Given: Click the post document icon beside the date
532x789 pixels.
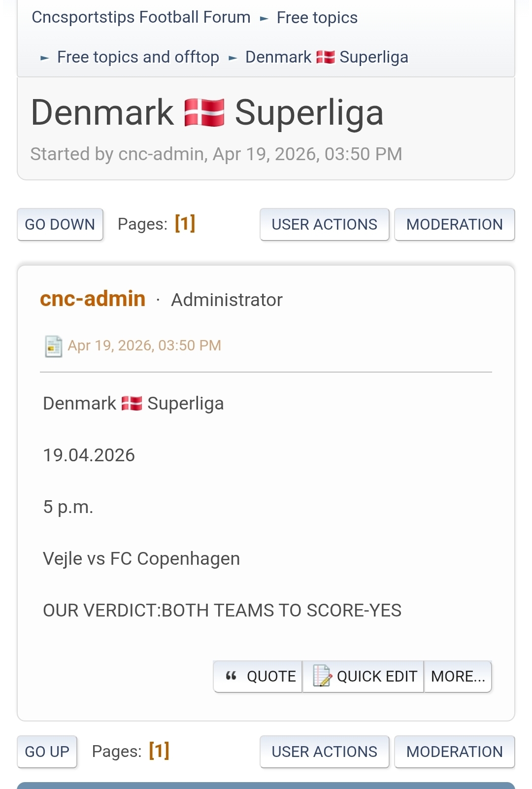Looking at the screenshot, I should point(53,346).
